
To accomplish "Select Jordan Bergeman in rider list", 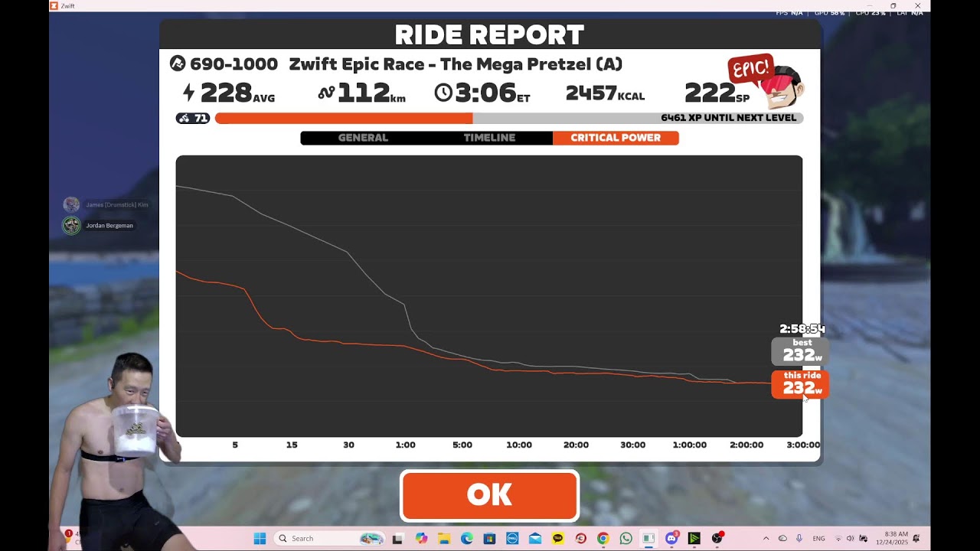I will point(101,226).
